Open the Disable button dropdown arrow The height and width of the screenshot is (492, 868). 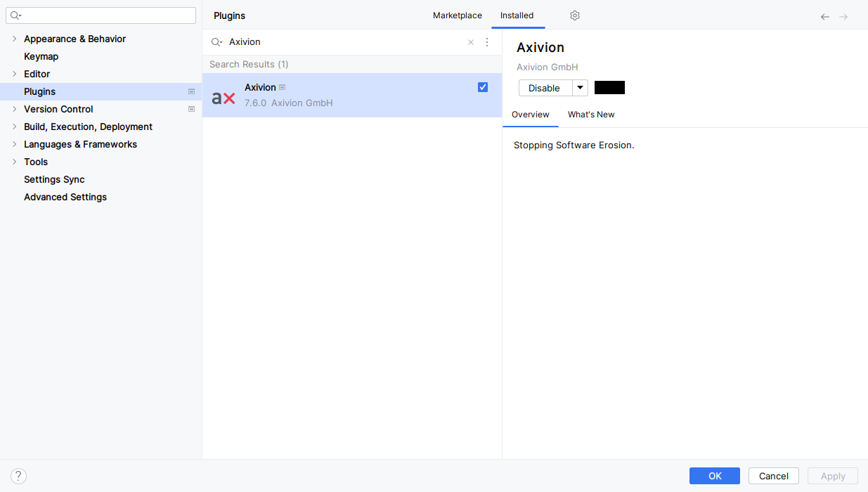coord(580,88)
